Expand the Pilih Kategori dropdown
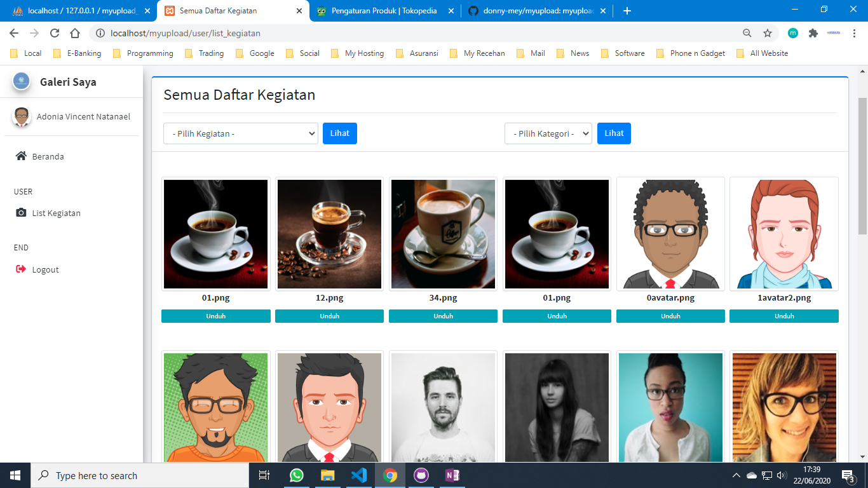The height and width of the screenshot is (488, 868). pos(548,133)
